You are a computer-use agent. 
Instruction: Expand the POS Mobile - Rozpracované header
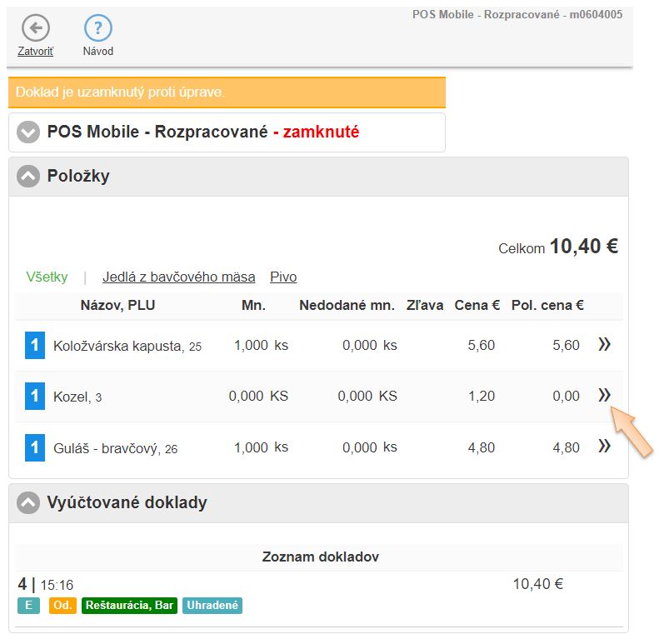[x=29, y=132]
